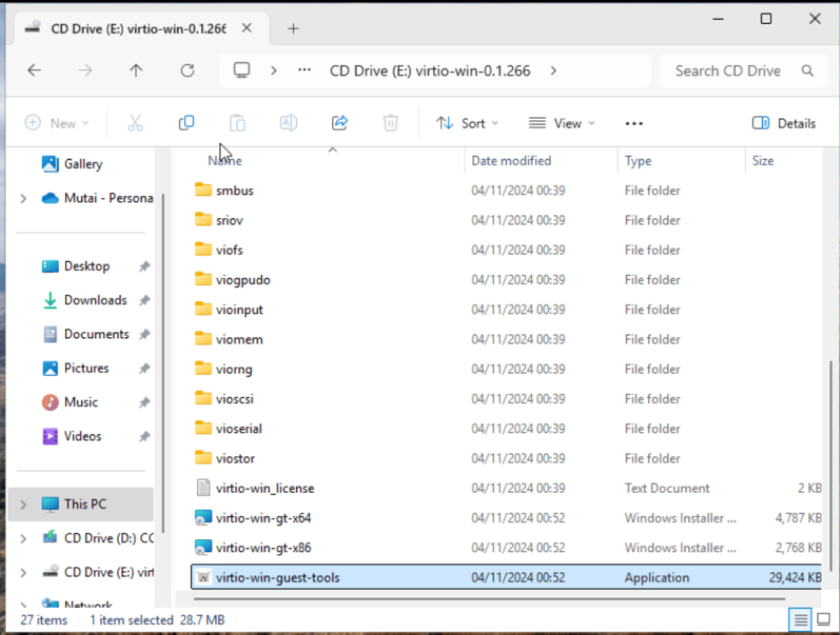Expand the breadcrumb chevron after CD Drive (E:)
The width and height of the screenshot is (840, 635).
(554, 71)
